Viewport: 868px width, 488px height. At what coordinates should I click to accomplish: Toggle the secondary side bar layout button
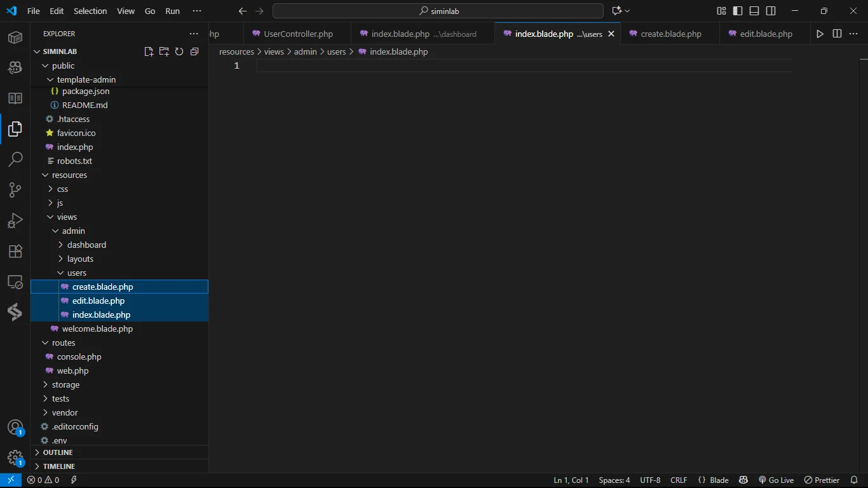click(x=771, y=11)
